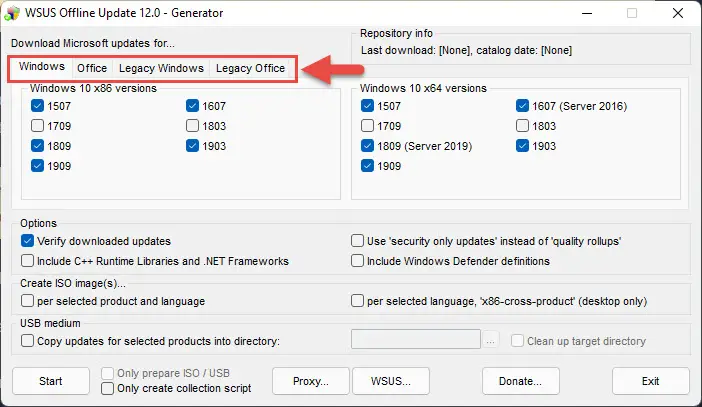Uncheck x86 version 1903
Image resolution: width=702 pixels, height=407 pixels.
click(192, 146)
